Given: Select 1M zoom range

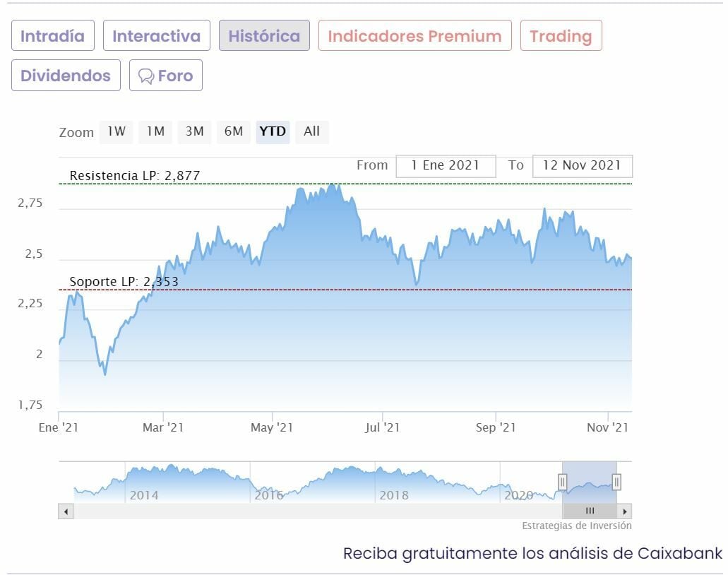Looking at the screenshot, I should point(155,131).
